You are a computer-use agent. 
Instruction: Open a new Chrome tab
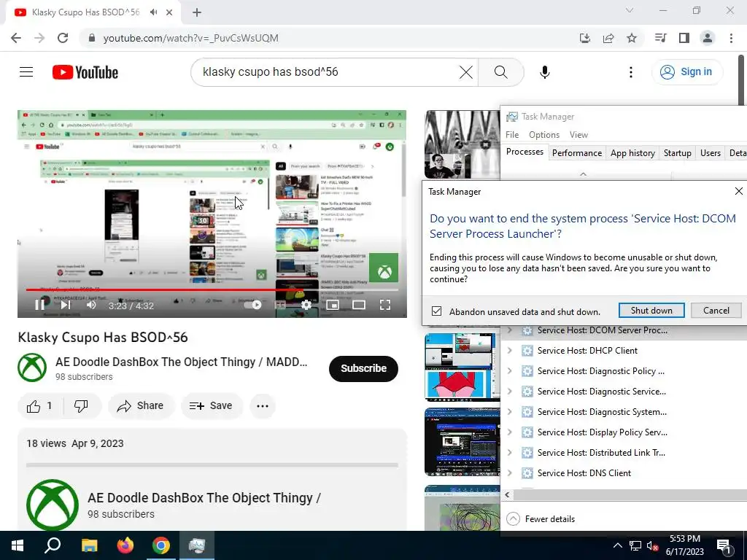pyautogui.click(x=197, y=13)
